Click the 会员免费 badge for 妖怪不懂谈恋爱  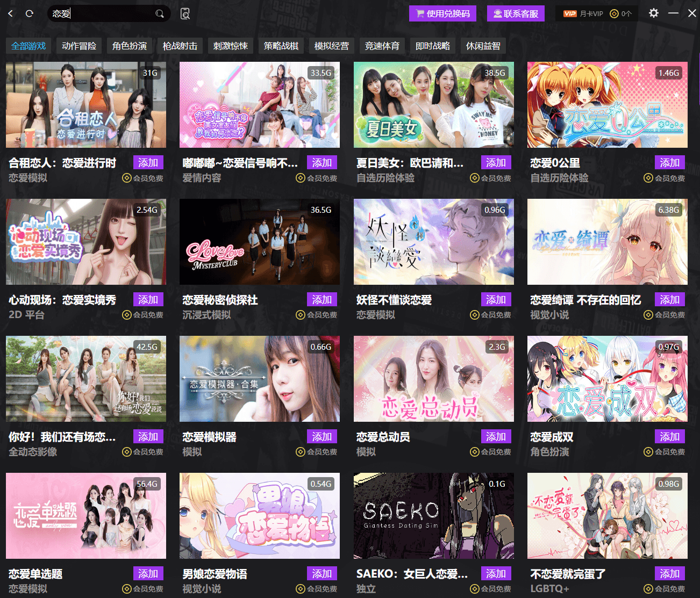coord(490,315)
